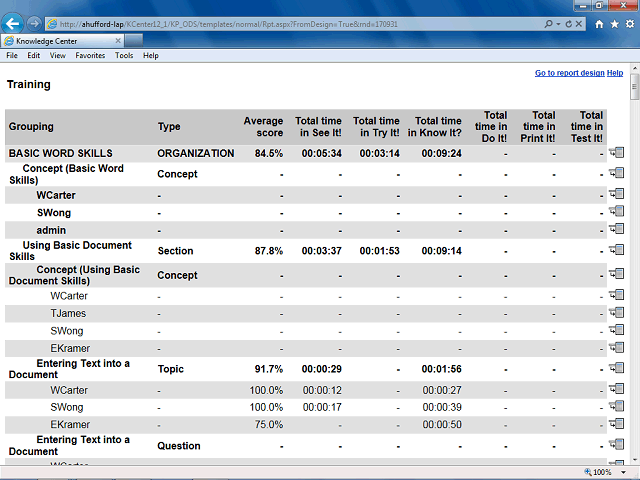Click the Average score column header

coord(263,127)
